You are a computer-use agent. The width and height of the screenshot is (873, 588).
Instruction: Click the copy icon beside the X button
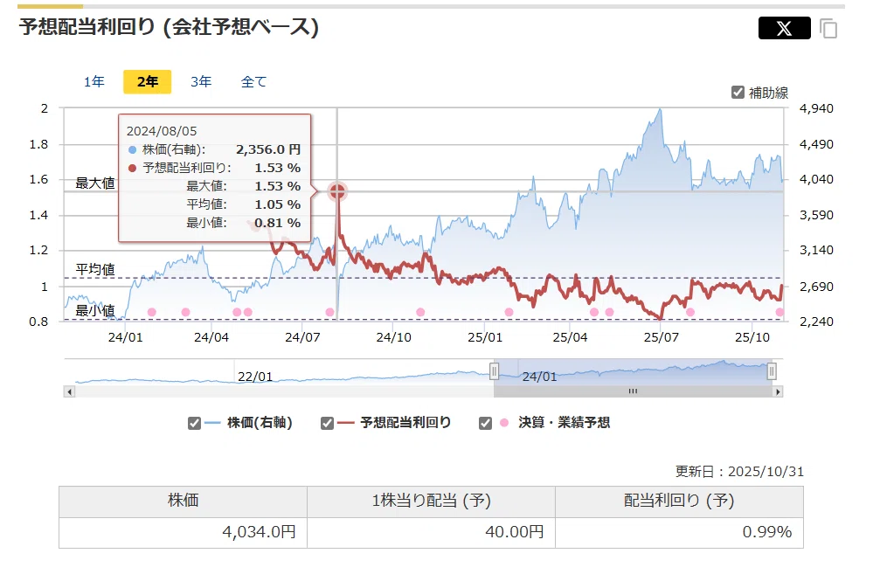(828, 29)
